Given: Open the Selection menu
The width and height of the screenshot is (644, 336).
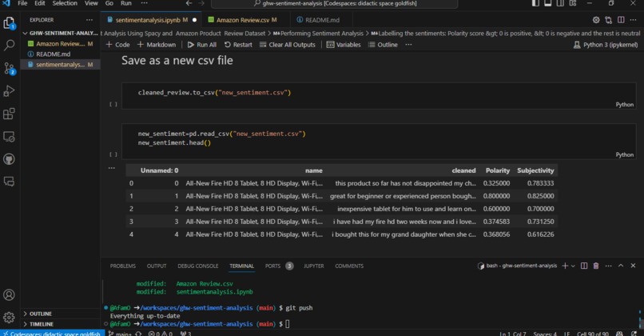Looking at the screenshot, I should point(65,3).
